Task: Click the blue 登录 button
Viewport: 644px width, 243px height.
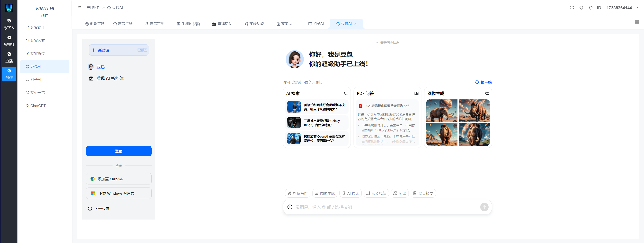Action: [x=119, y=151]
